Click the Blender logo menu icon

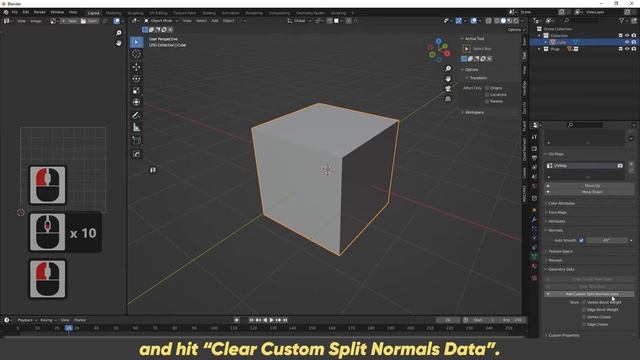pos(6,12)
